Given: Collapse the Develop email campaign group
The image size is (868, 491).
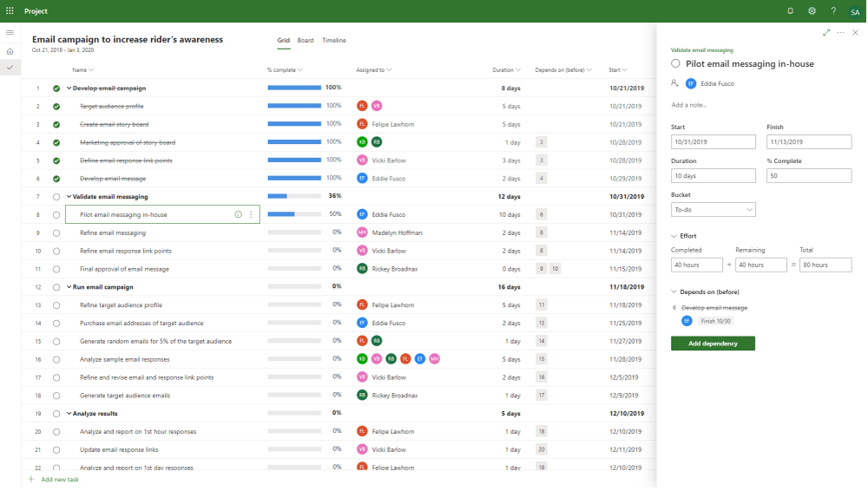Looking at the screenshot, I should 69,88.
